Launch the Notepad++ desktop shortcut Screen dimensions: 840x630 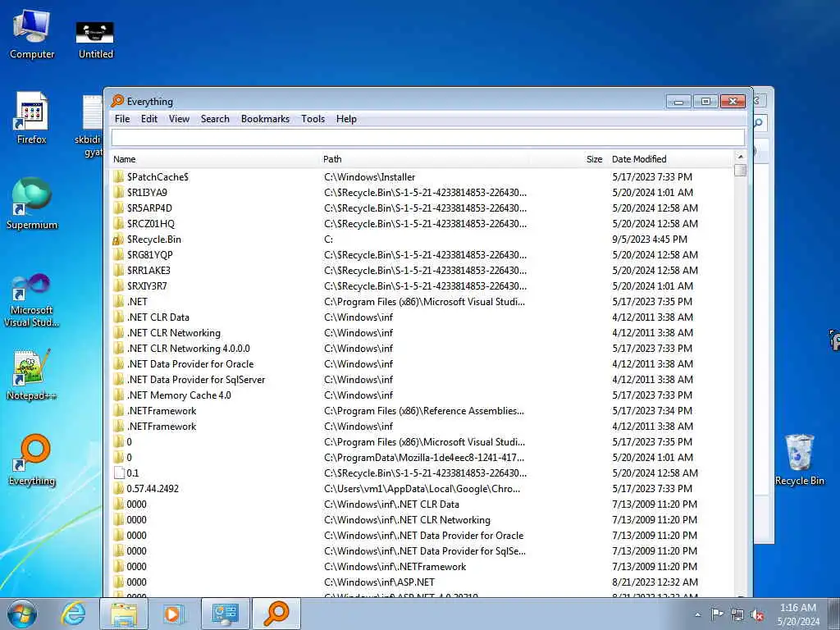tap(32, 374)
